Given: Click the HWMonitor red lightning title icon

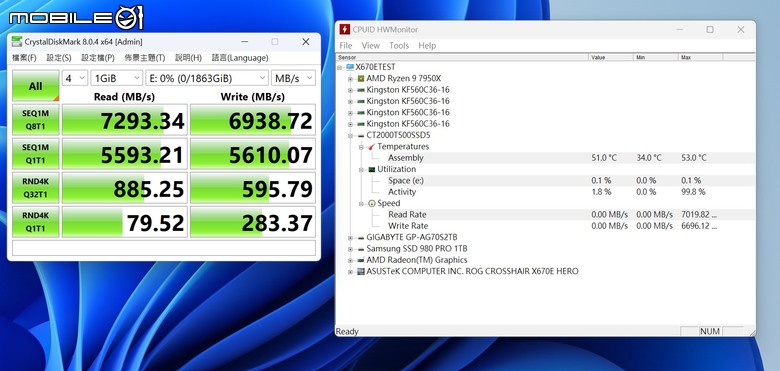Looking at the screenshot, I should coord(344,29).
